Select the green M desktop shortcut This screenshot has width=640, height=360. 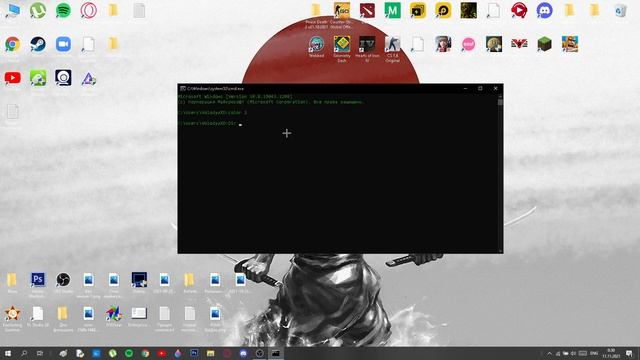[x=392, y=11]
